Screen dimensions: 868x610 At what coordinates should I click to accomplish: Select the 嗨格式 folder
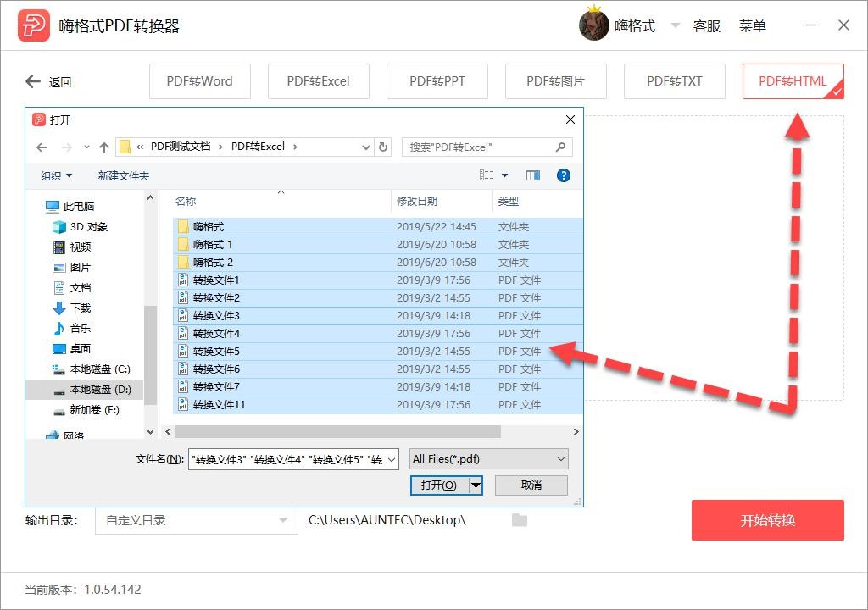click(377, 227)
